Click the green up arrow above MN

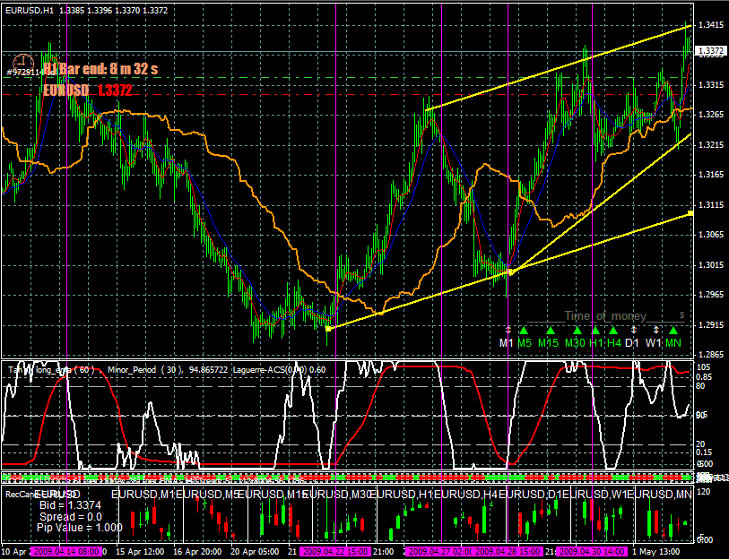point(673,331)
